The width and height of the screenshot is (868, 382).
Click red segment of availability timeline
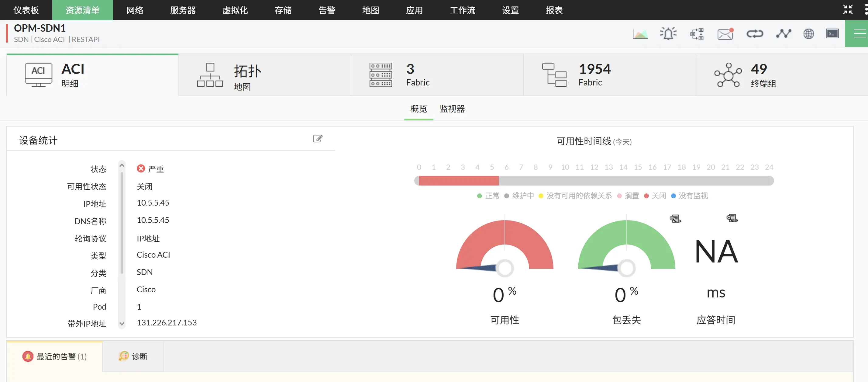click(x=458, y=181)
